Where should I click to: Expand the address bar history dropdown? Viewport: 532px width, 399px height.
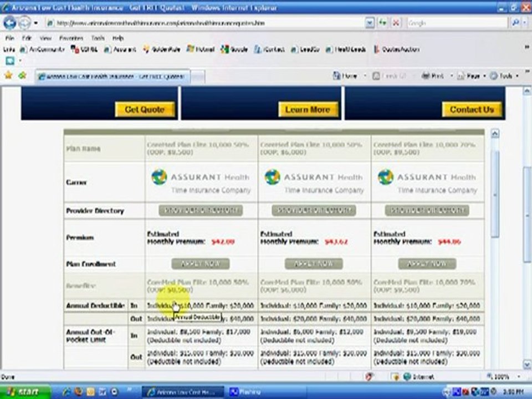pos(370,23)
